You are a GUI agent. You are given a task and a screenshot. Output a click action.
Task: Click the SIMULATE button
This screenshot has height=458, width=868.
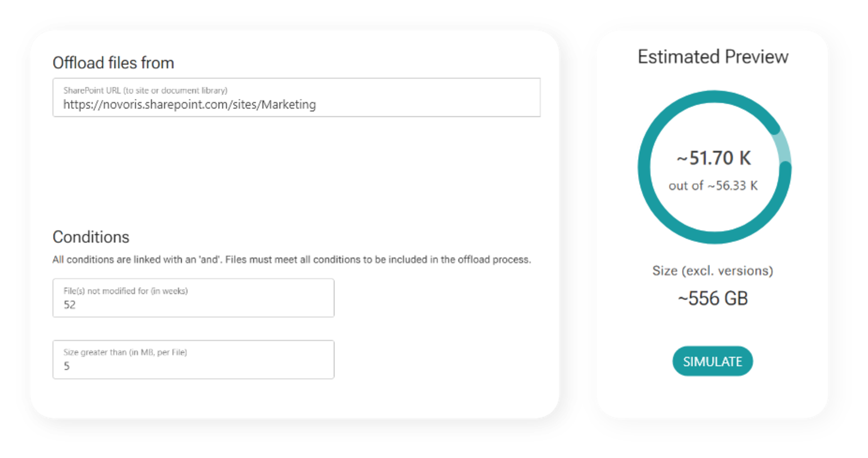(712, 361)
